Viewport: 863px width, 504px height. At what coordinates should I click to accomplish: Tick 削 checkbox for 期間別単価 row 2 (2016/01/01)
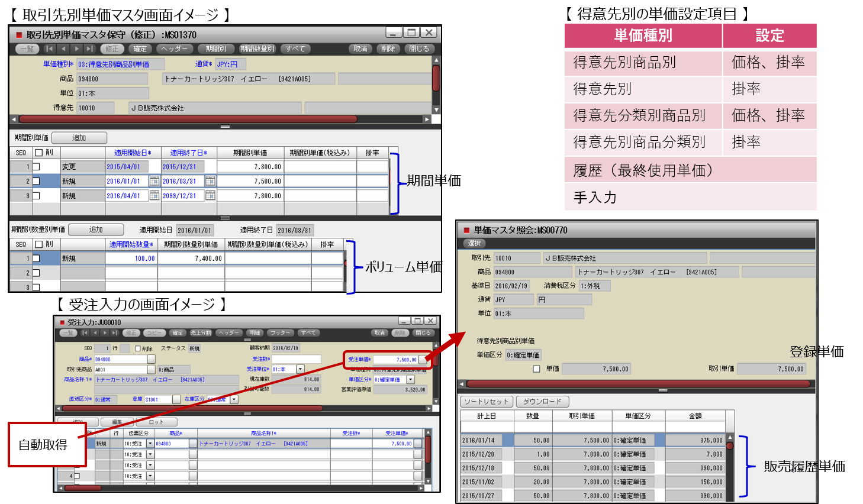(x=36, y=181)
